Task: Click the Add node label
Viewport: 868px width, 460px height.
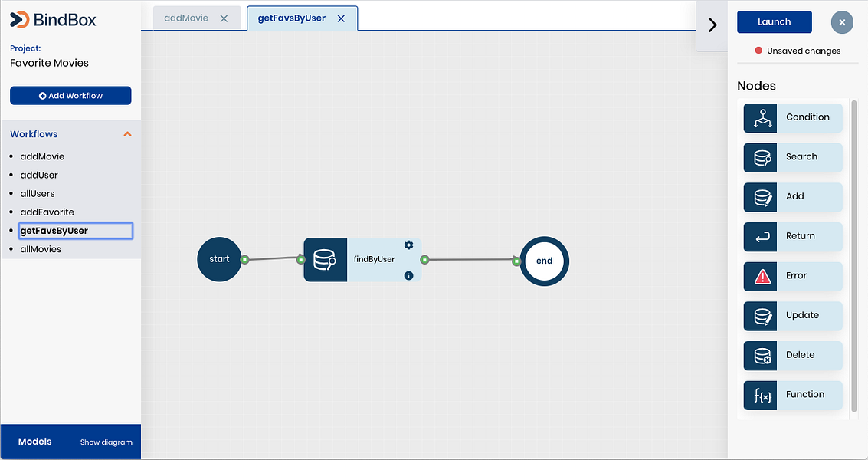Action: pos(794,196)
